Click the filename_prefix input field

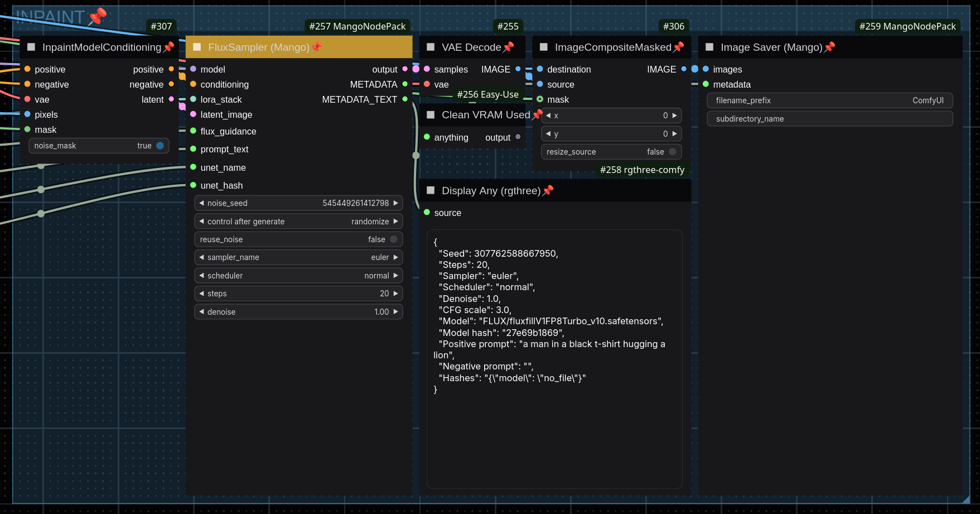click(829, 100)
